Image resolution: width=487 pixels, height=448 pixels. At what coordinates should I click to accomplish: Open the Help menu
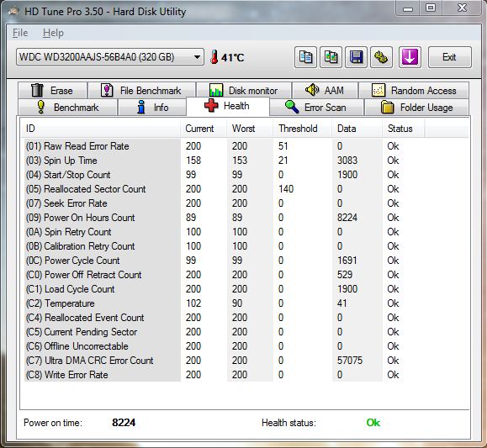tap(53, 33)
